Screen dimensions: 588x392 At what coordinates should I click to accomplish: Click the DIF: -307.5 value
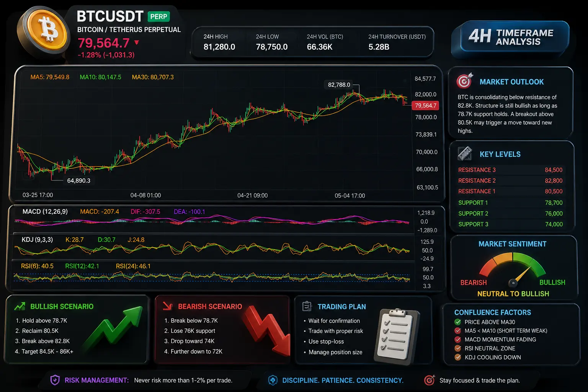[x=145, y=212]
